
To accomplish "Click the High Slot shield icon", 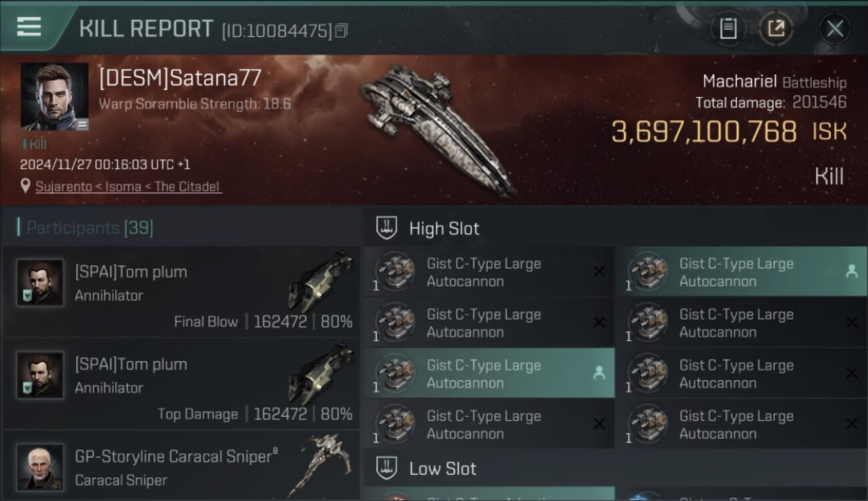I will pyautogui.click(x=387, y=228).
